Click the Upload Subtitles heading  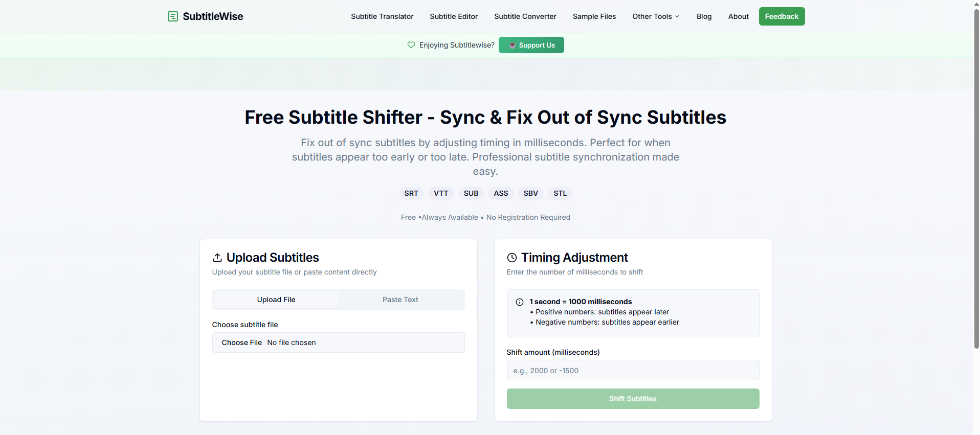point(273,258)
